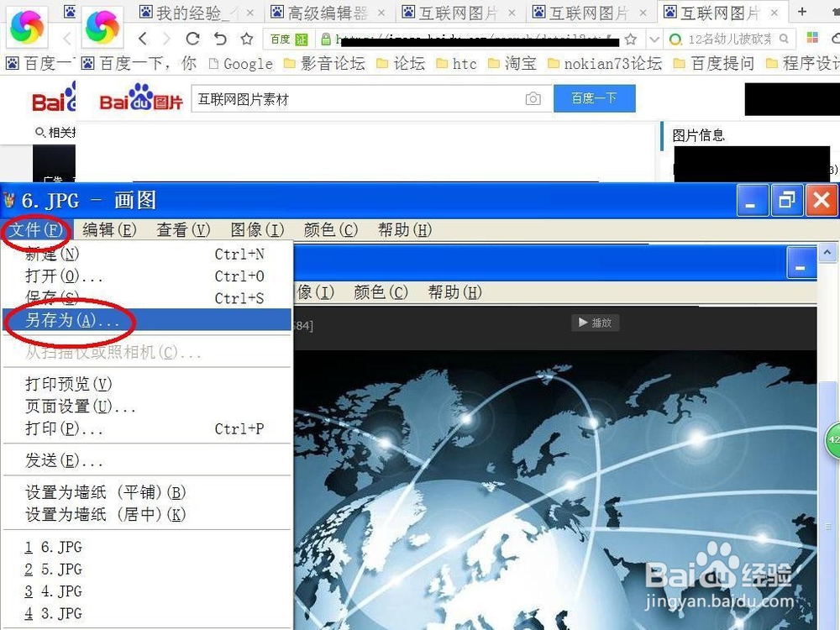Click the undo/restore arrow icon in toolbar
Screen dimensions: 840x630
220,39
